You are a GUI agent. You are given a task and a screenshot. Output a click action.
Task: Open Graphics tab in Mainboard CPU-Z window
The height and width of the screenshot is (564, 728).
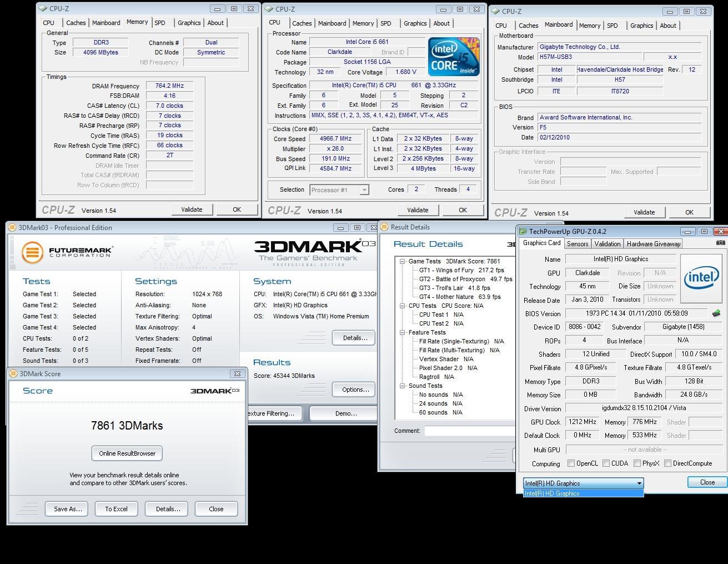click(x=641, y=26)
